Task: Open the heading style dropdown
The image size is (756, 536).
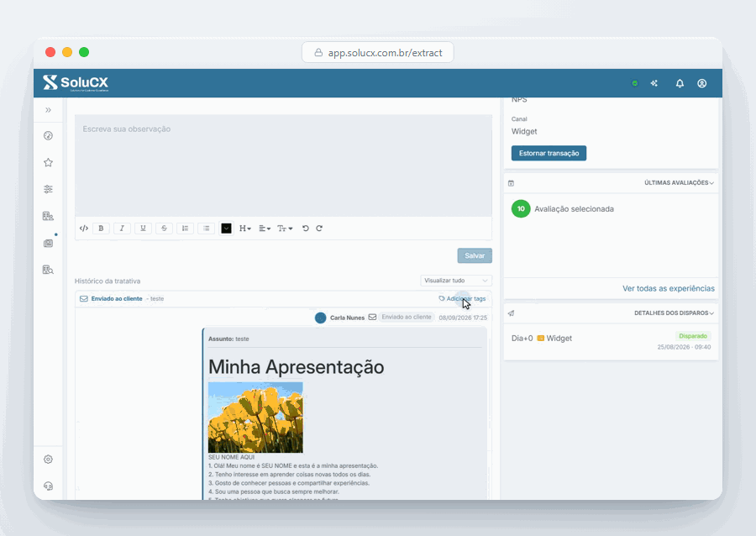Action: coord(245,229)
